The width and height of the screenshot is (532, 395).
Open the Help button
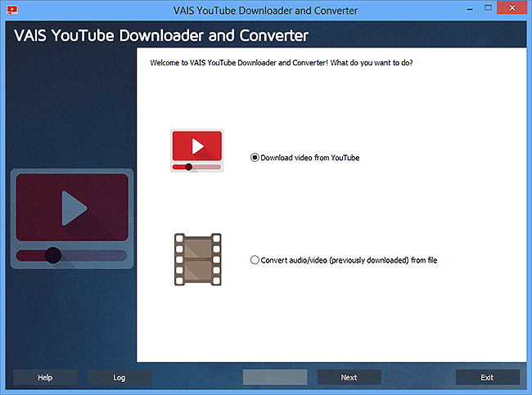[45, 377]
